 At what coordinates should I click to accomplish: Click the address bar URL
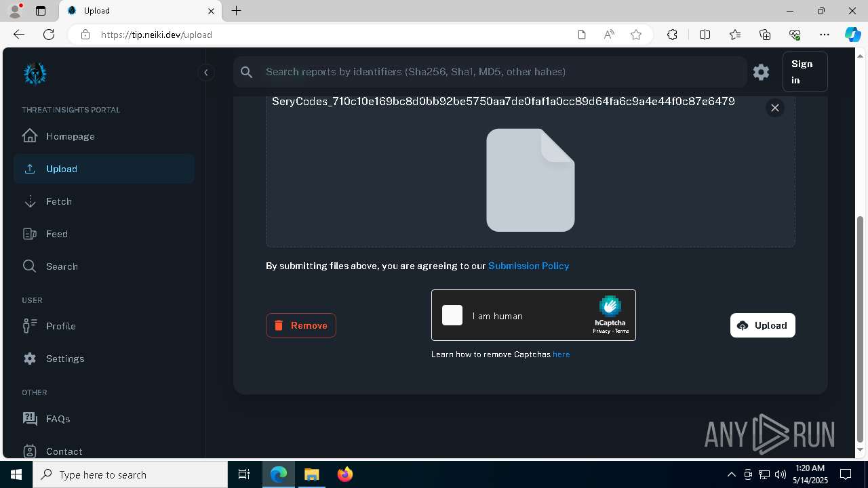pyautogui.click(x=157, y=35)
